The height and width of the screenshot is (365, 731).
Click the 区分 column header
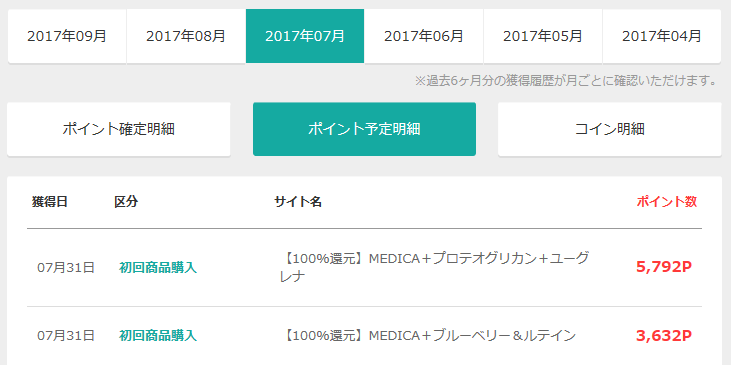point(126,202)
